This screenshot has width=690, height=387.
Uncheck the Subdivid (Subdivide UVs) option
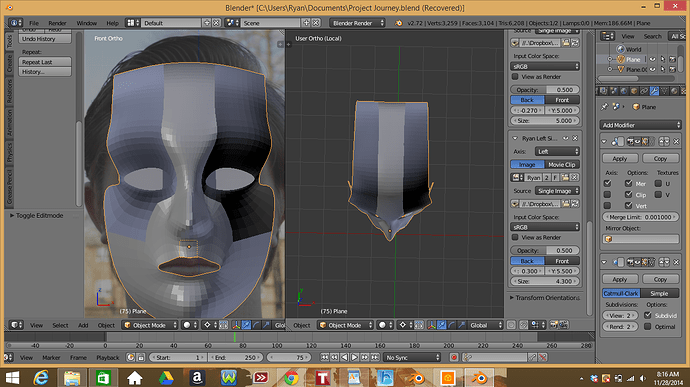pyautogui.click(x=647, y=315)
